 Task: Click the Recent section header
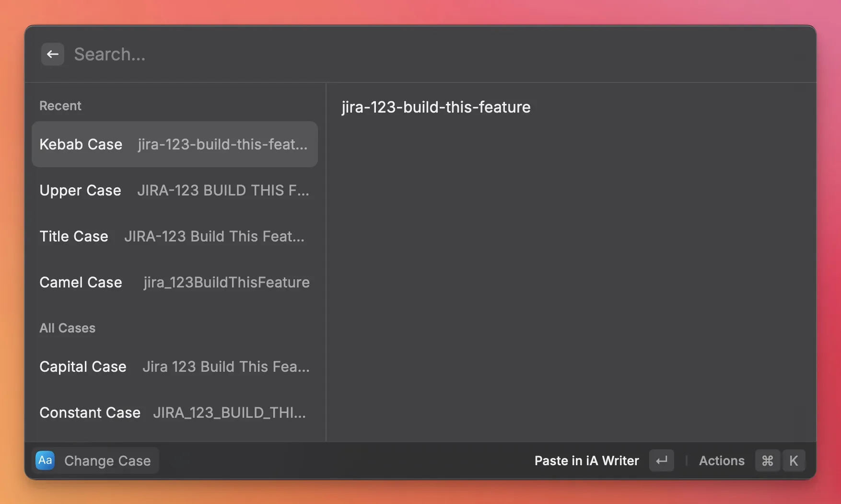point(60,106)
